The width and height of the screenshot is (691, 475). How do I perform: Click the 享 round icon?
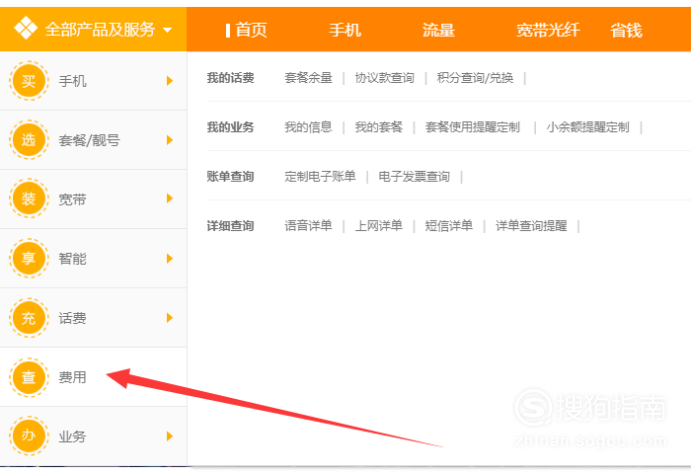(x=29, y=258)
